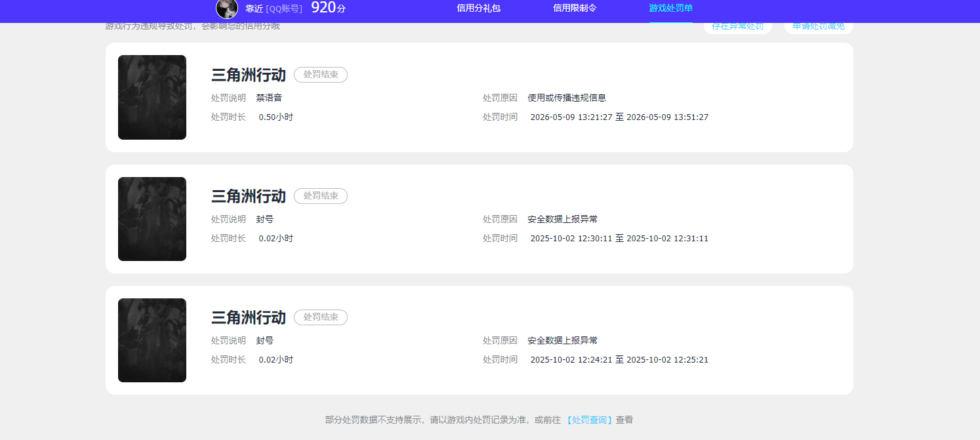The image size is (980, 440).
Task: Click game thumbnail of the 禁语音 punishment card
Action: click(152, 97)
